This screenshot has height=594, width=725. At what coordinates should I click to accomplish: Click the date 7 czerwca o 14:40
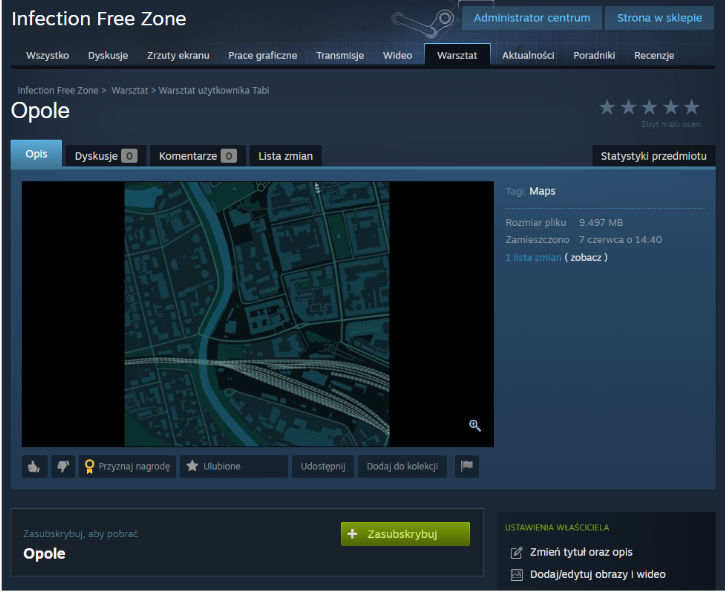click(x=620, y=240)
